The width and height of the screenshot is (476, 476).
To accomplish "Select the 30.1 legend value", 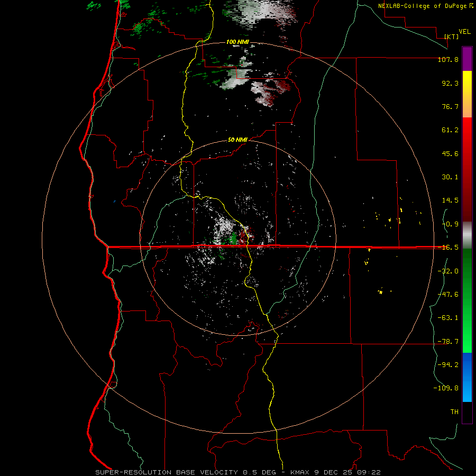I will (x=450, y=177).
